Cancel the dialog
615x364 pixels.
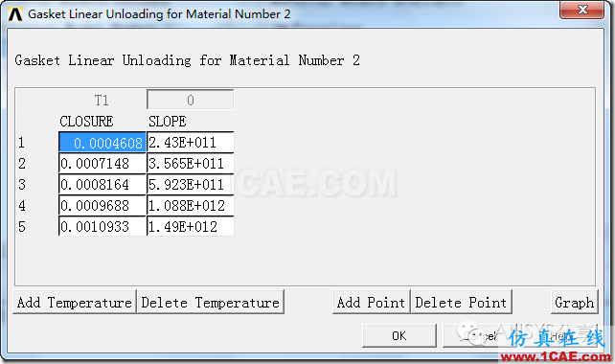(x=480, y=336)
